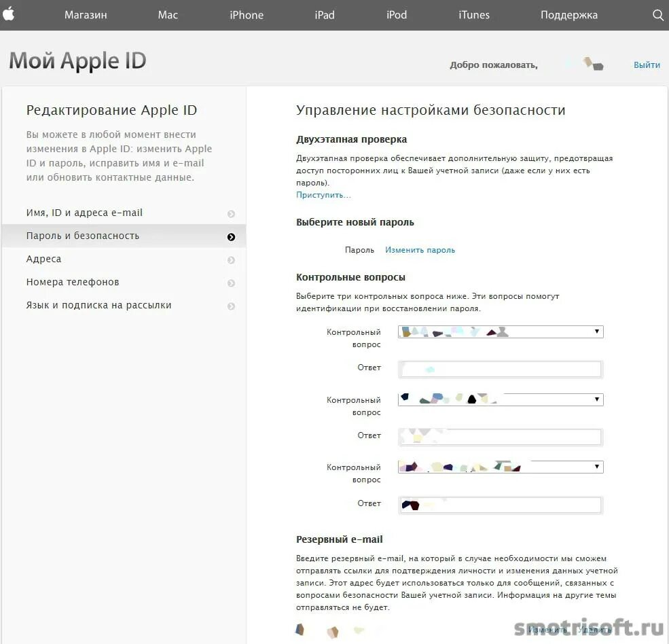Open Mac in top navigation
The width and height of the screenshot is (669, 644).
[x=168, y=15]
